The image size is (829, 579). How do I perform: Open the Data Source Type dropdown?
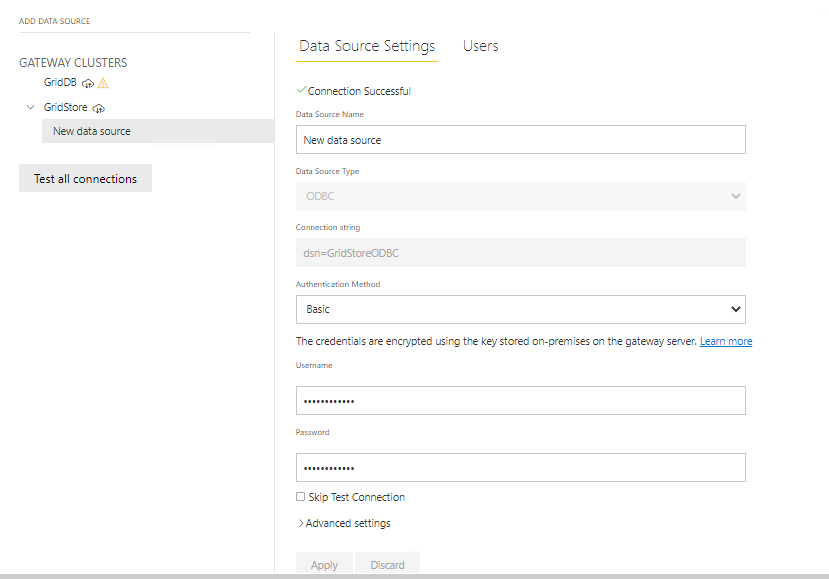click(520, 196)
